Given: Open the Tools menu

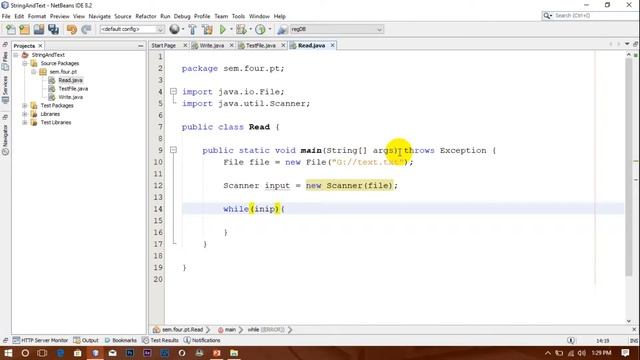Looking at the screenshot, I should click(238, 16).
